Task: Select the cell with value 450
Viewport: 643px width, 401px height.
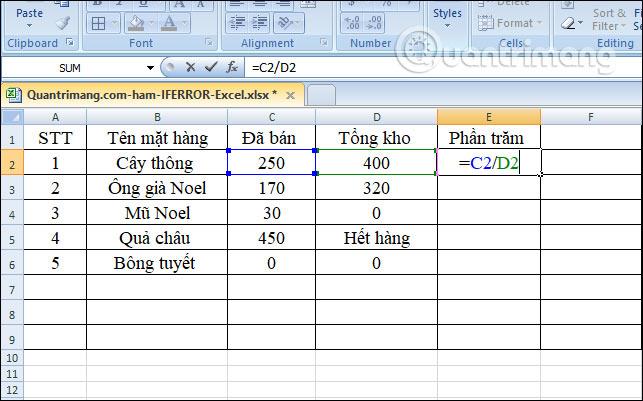Action: [271, 238]
